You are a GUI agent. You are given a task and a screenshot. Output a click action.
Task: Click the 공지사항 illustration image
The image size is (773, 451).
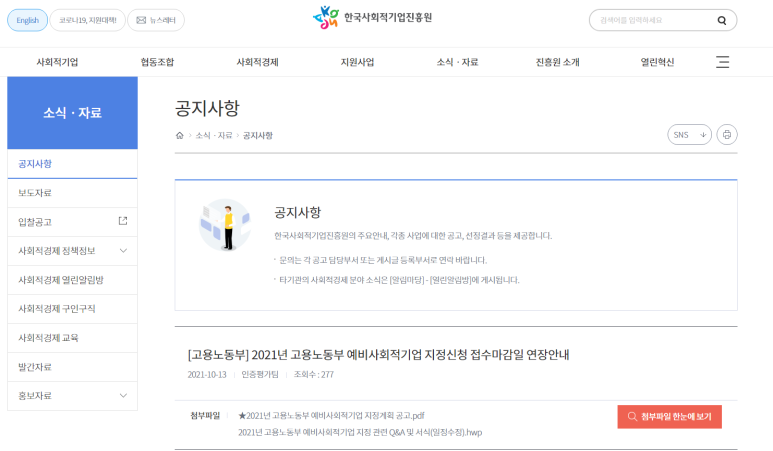tap(225, 225)
